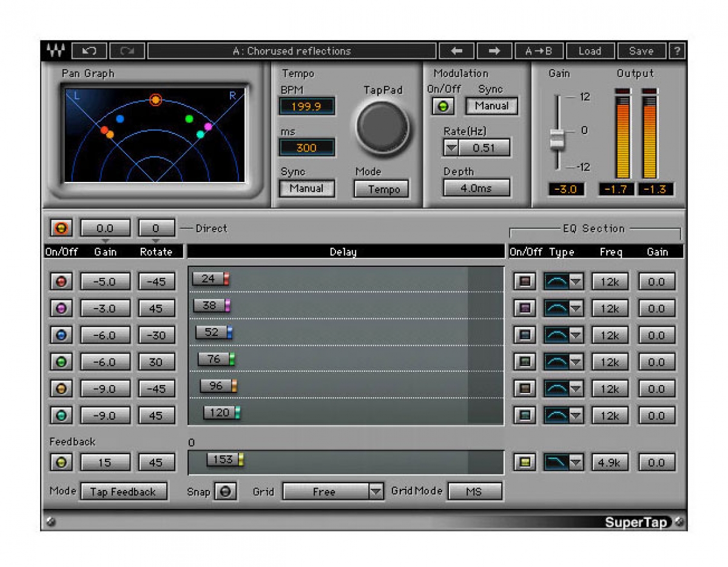Copy setup A to B

click(x=539, y=51)
